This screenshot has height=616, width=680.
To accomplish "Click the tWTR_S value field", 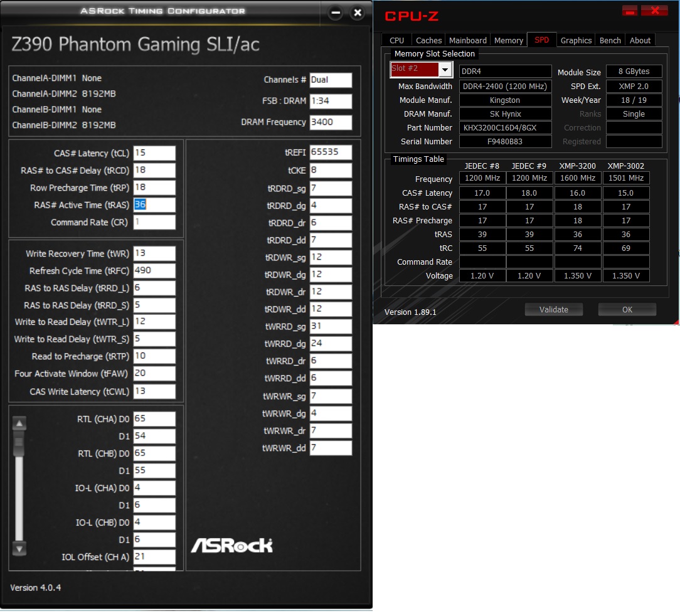I will point(154,339).
